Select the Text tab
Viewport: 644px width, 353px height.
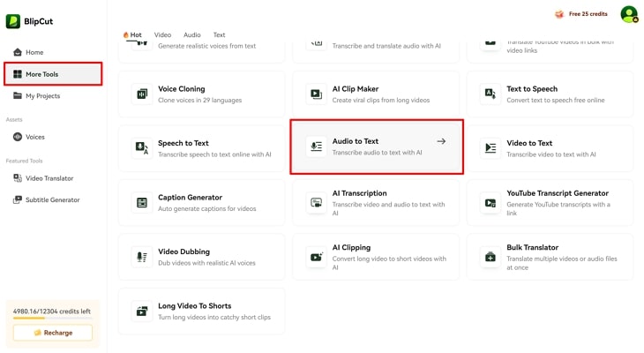pyautogui.click(x=219, y=35)
